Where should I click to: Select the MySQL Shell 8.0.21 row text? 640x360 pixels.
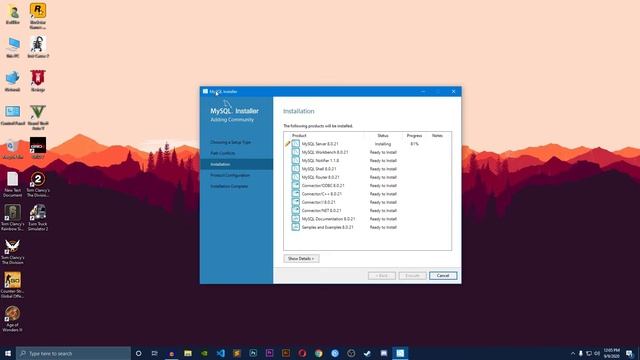click(x=319, y=169)
